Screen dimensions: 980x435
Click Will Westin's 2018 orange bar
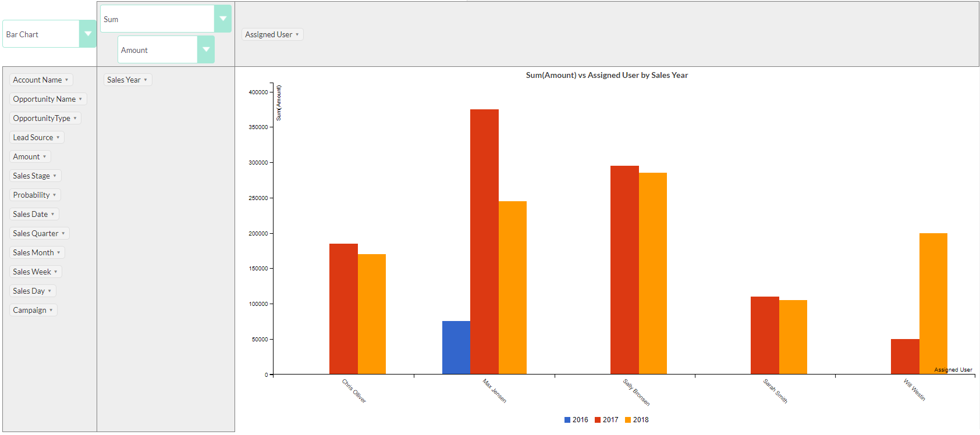[933, 302]
